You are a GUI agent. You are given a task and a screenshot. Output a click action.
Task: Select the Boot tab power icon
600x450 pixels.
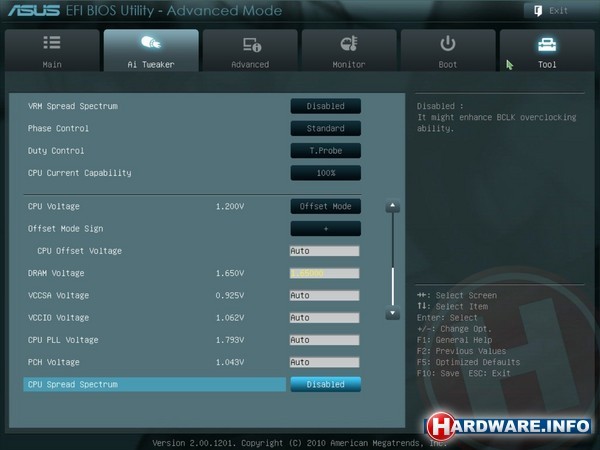(x=447, y=44)
